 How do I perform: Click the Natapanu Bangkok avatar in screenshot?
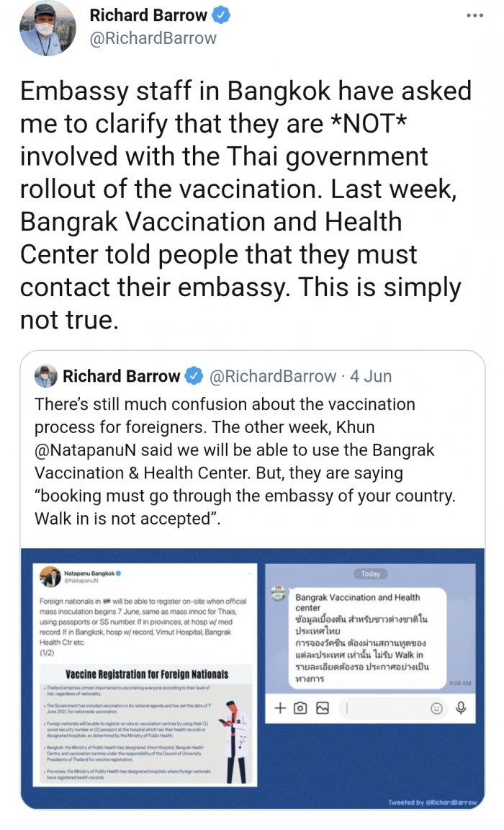[50, 576]
